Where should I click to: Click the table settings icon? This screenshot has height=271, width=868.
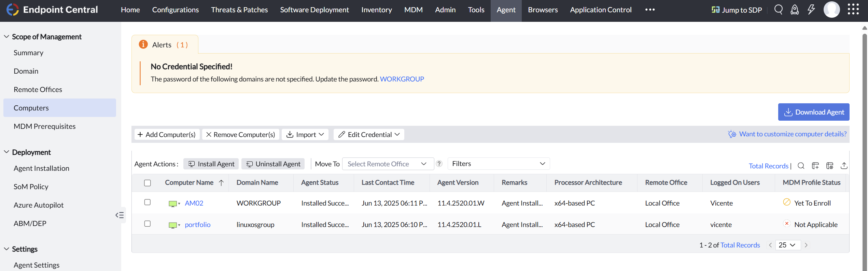pyautogui.click(x=830, y=166)
